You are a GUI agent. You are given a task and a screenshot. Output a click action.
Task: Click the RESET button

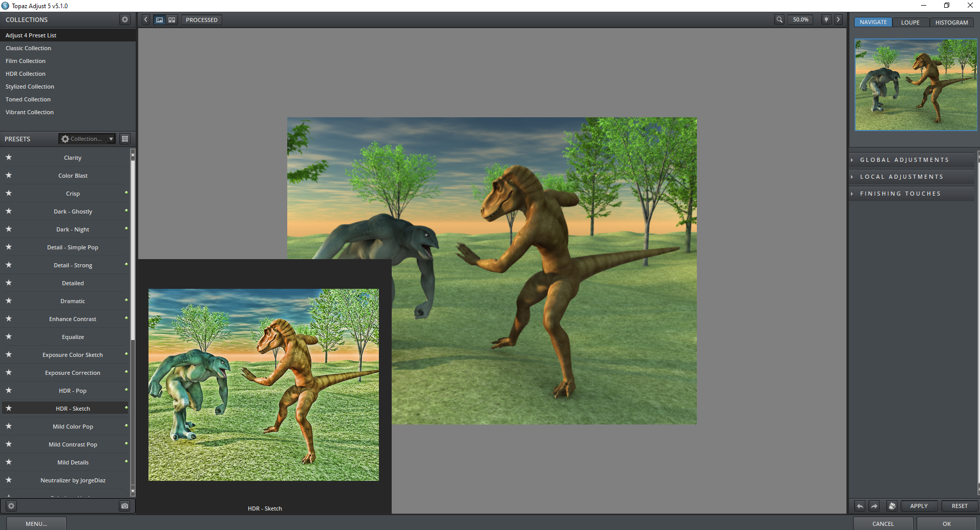coord(960,506)
